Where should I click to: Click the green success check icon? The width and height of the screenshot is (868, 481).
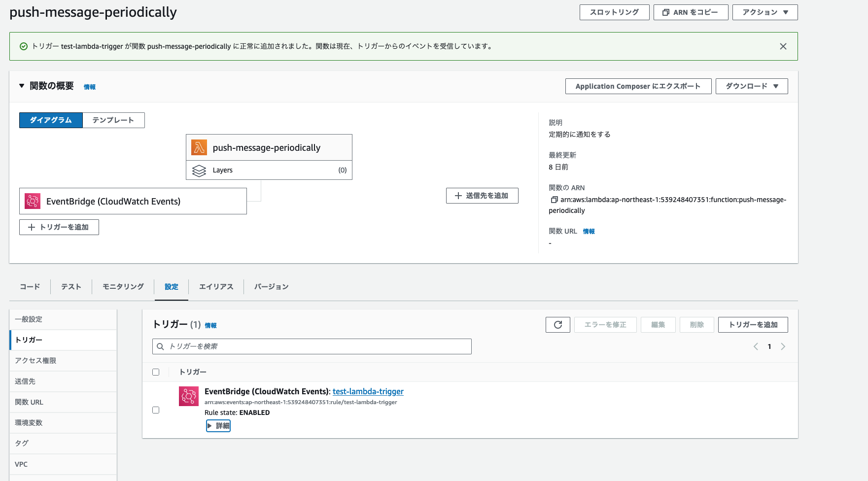pos(24,46)
